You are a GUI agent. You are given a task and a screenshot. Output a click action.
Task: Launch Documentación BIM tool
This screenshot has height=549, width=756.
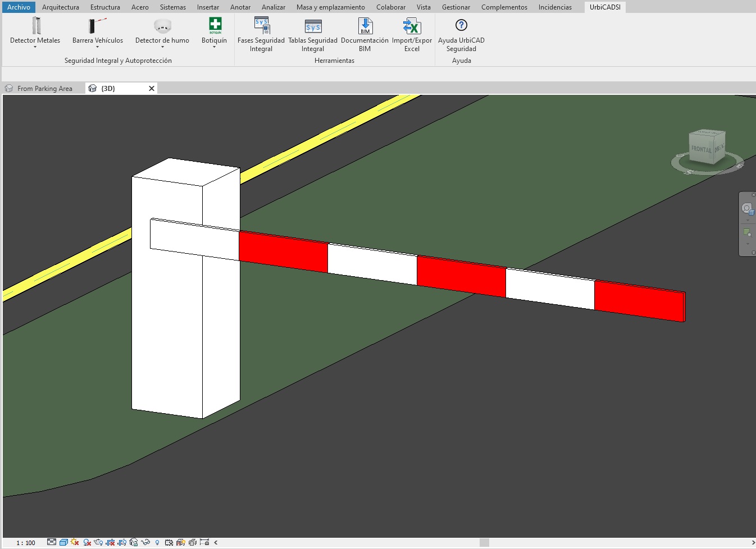[365, 26]
